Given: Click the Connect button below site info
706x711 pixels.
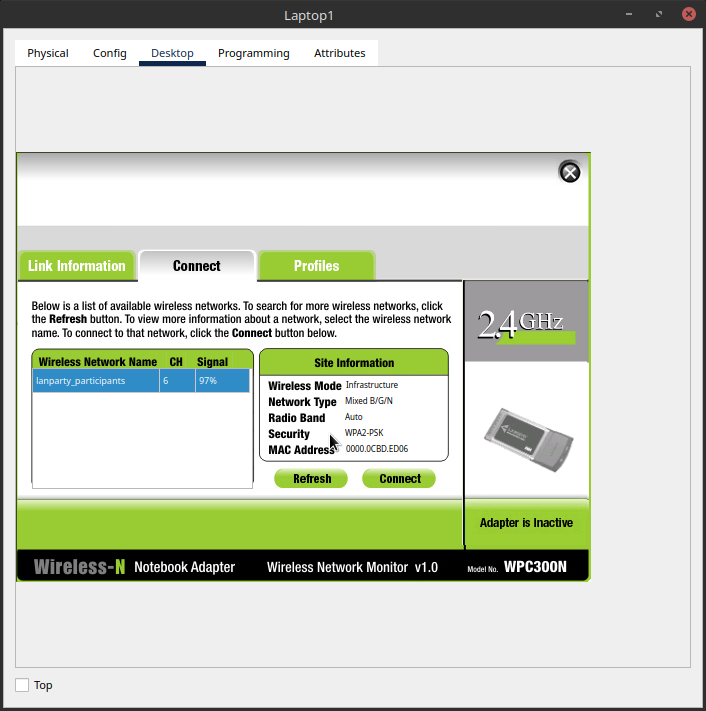Looking at the screenshot, I should point(399,479).
